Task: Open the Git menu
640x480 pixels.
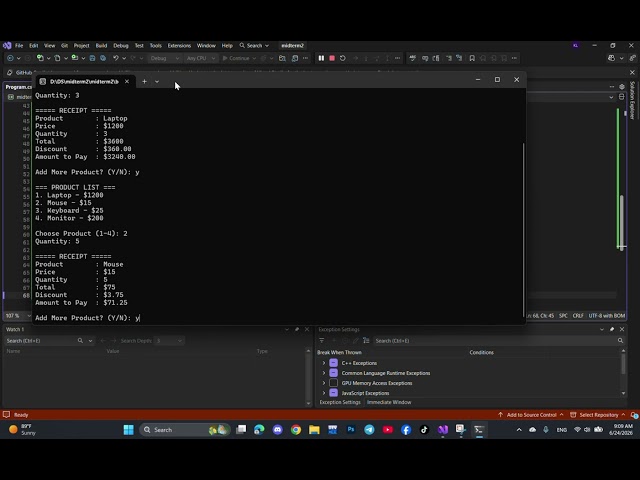Action: coord(64,46)
